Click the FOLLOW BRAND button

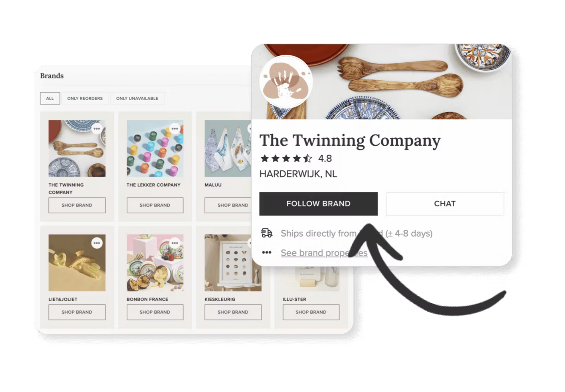(x=318, y=204)
